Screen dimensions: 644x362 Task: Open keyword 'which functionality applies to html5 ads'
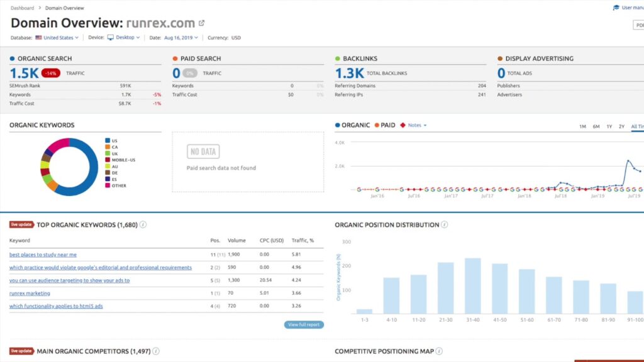click(56, 306)
